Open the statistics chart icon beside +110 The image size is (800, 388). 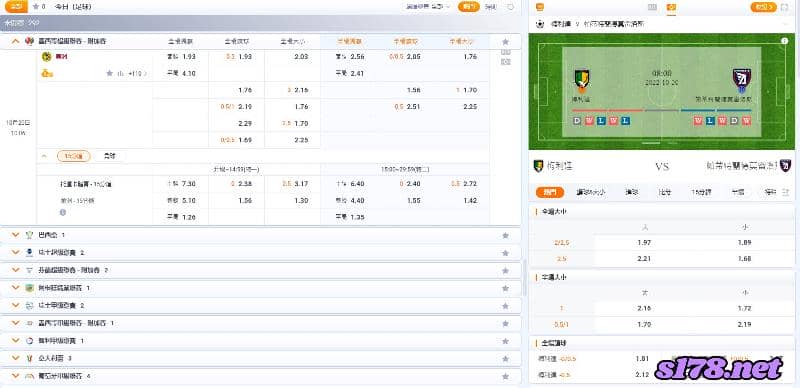coord(120,74)
